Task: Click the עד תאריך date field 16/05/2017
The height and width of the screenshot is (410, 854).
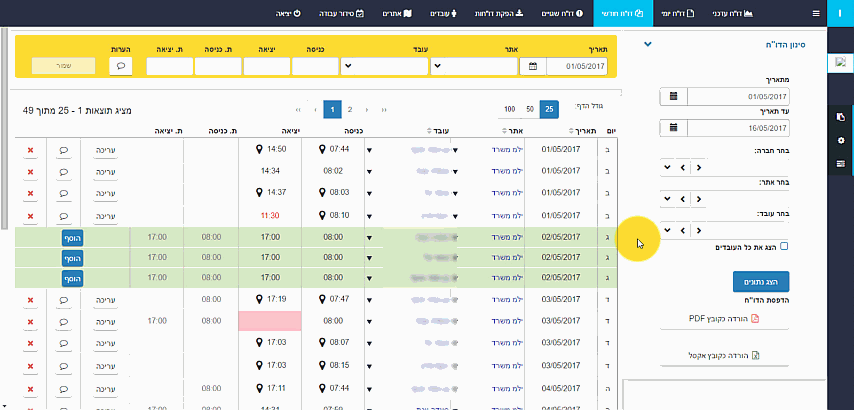Action: click(x=738, y=128)
